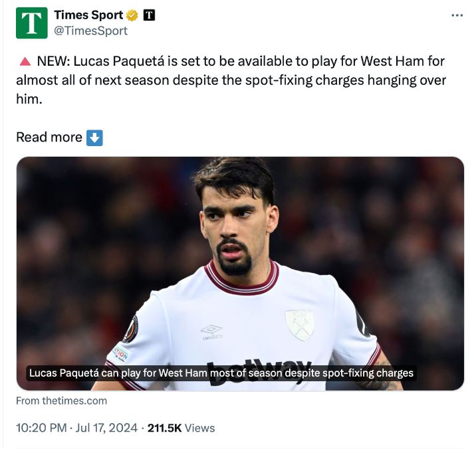Click the red triangle emoji before NEW
Screen dimensions: 476x449
pos(25,62)
